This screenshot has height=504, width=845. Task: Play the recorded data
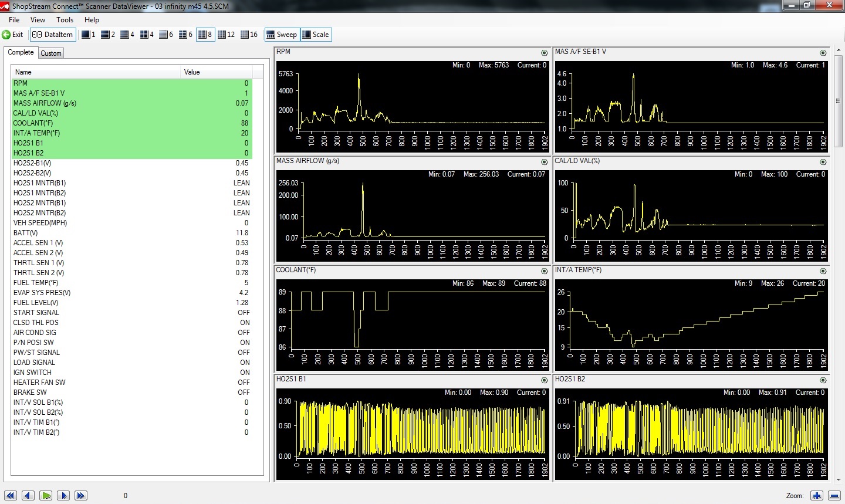click(46, 496)
